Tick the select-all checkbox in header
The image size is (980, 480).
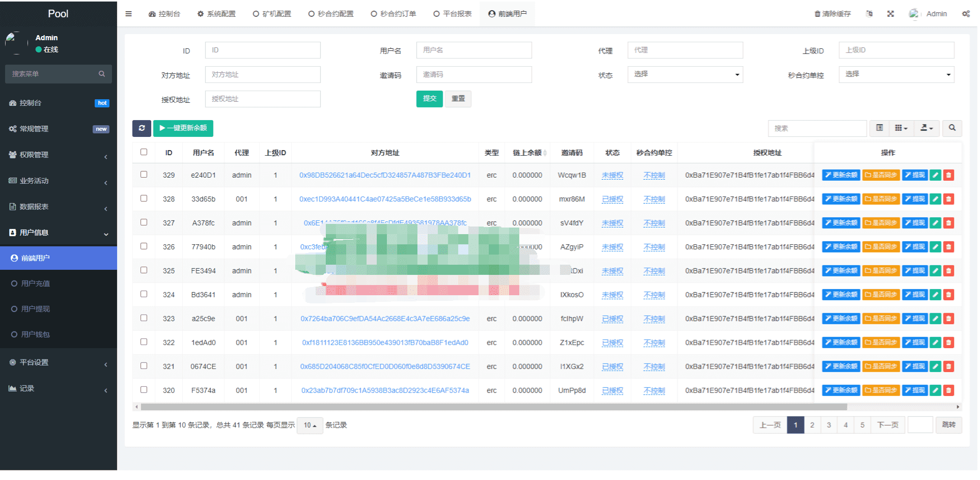click(x=144, y=152)
